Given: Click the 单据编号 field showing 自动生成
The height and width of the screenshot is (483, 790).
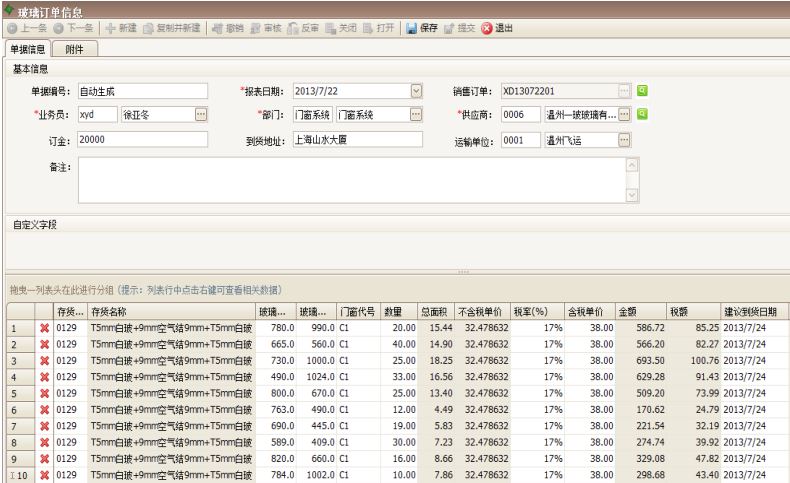Looking at the screenshot, I should pyautogui.click(x=143, y=91).
